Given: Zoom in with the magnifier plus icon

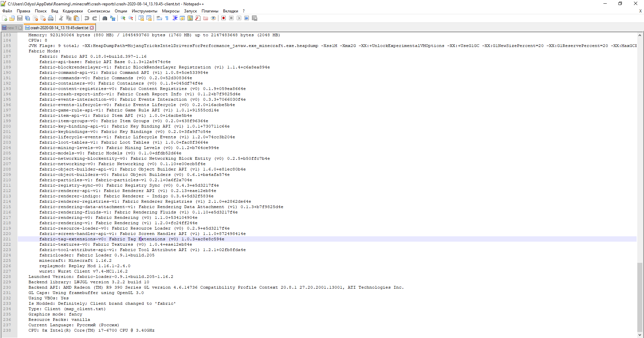Looking at the screenshot, I should [x=123, y=18].
